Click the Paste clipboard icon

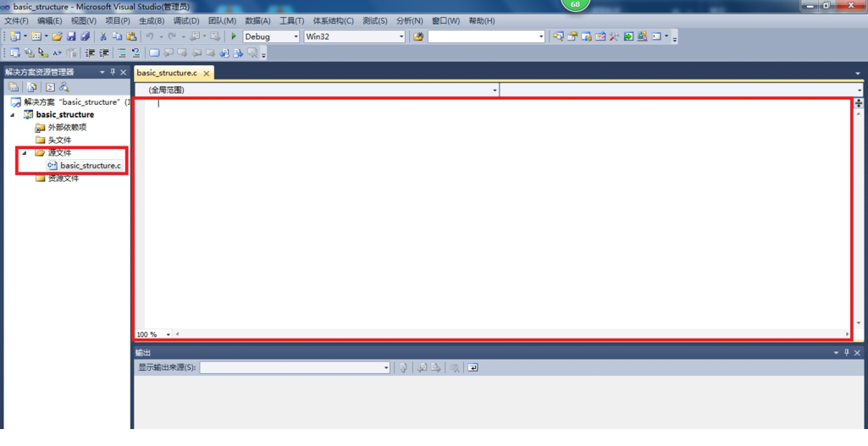[131, 36]
